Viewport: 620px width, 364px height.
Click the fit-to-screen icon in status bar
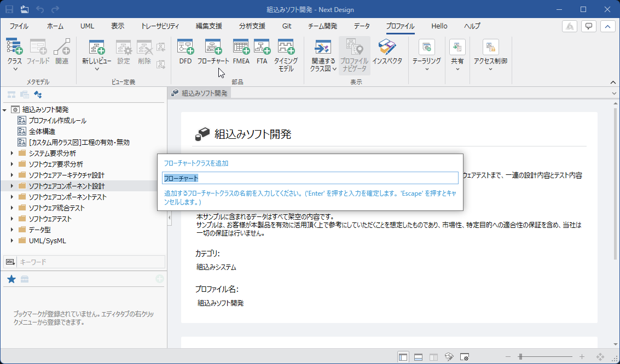[600, 356]
